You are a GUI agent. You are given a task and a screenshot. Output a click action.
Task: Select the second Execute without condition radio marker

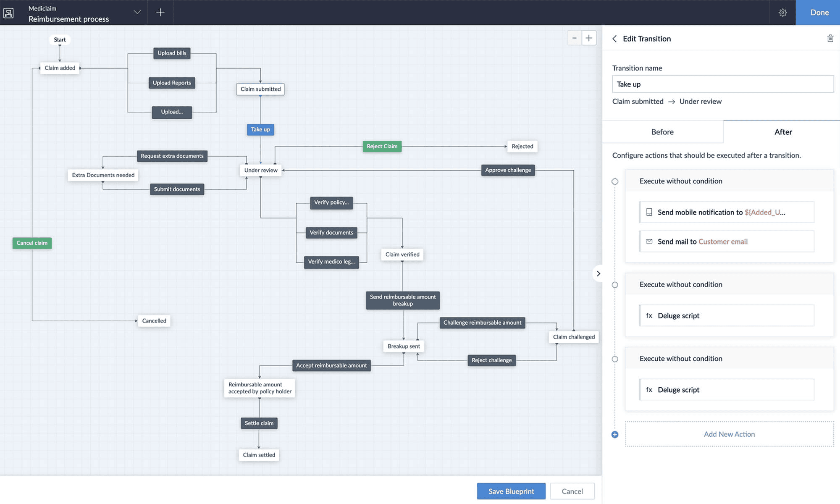coord(615,285)
